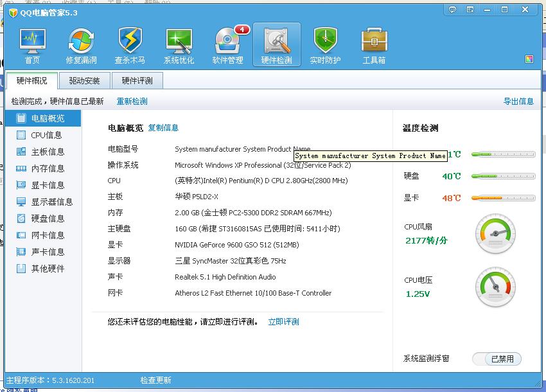The width and height of the screenshot is (546, 392).
Task: Click the CPU电压 voltage gauge
Action: tap(495, 287)
